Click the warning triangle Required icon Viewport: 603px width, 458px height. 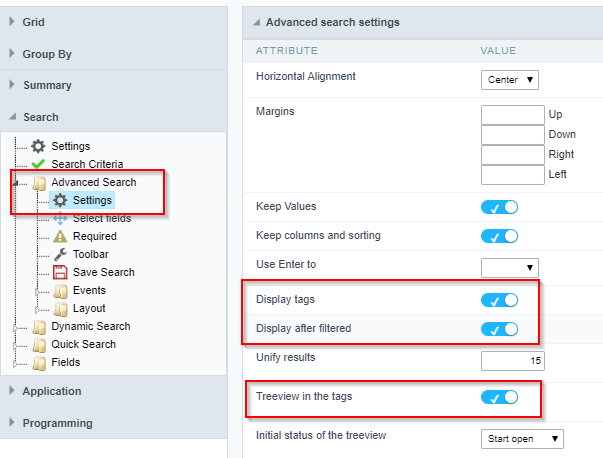pos(60,236)
